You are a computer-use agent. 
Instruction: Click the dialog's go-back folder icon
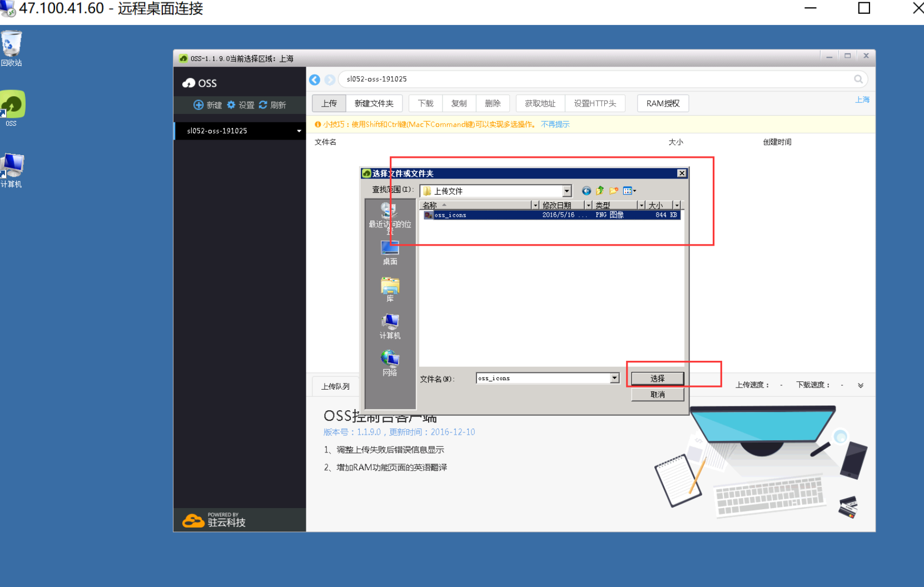click(x=586, y=191)
